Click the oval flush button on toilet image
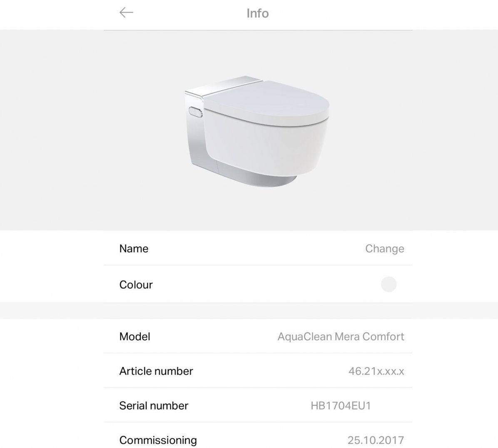The height and width of the screenshot is (448, 498). [195, 112]
